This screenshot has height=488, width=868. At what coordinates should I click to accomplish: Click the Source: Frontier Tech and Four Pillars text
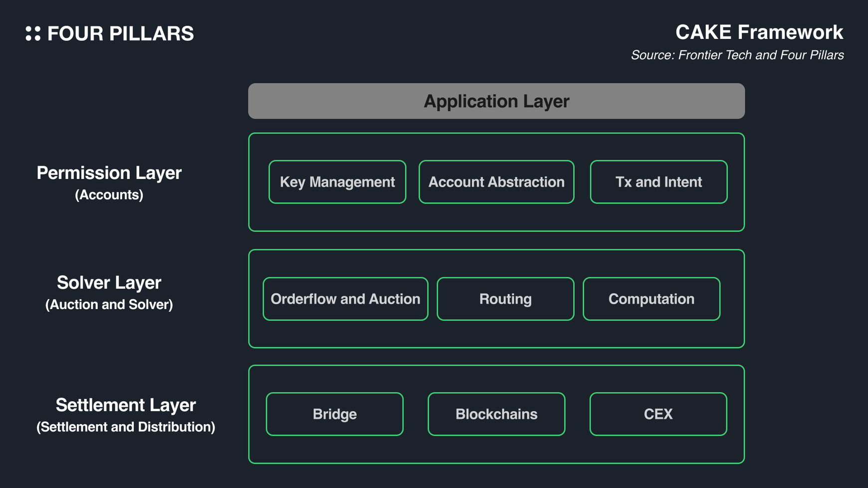coord(737,55)
